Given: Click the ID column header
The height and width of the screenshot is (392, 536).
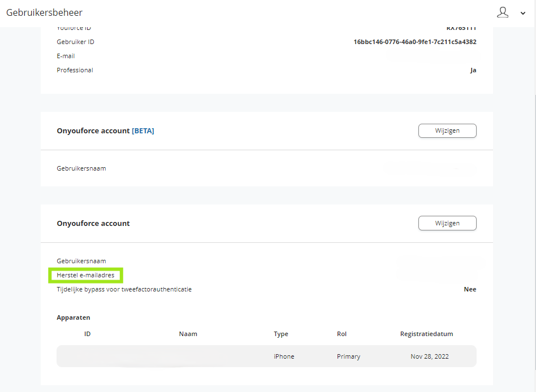Looking at the screenshot, I should tap(88, 334).
